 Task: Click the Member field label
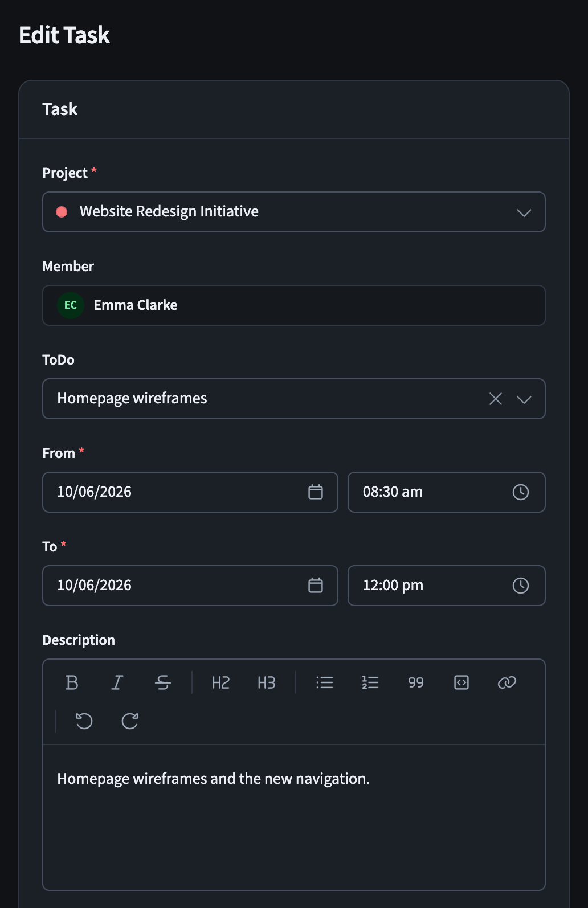point(68,266)
